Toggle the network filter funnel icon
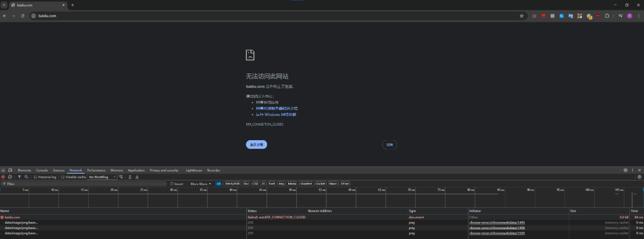The height and width of the screenshot is (239, 644). coord(19,177)
